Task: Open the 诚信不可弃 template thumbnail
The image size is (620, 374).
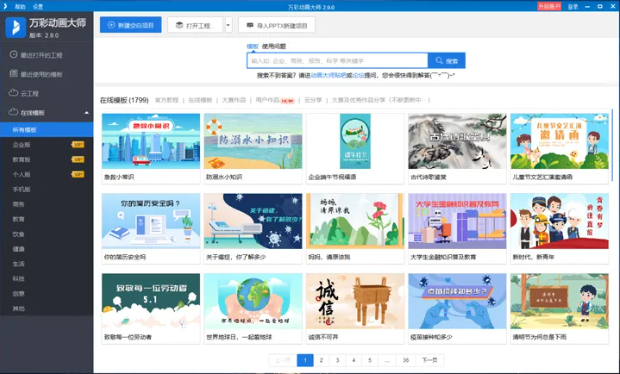Action: (x=355, y=301)
